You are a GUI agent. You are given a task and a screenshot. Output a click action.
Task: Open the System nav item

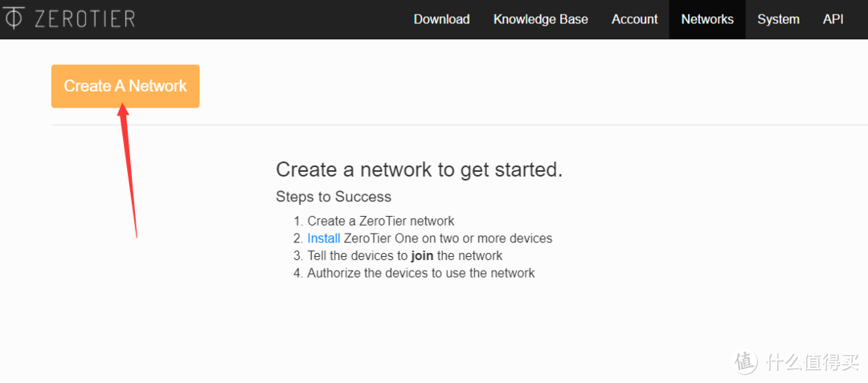pos(778,19)
